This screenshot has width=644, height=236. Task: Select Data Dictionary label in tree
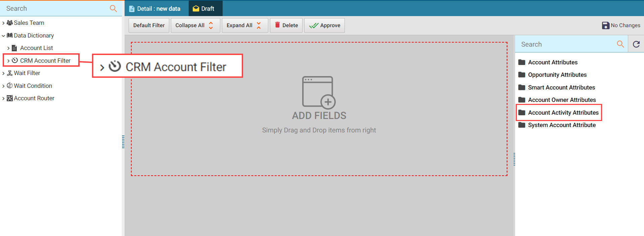34,36
